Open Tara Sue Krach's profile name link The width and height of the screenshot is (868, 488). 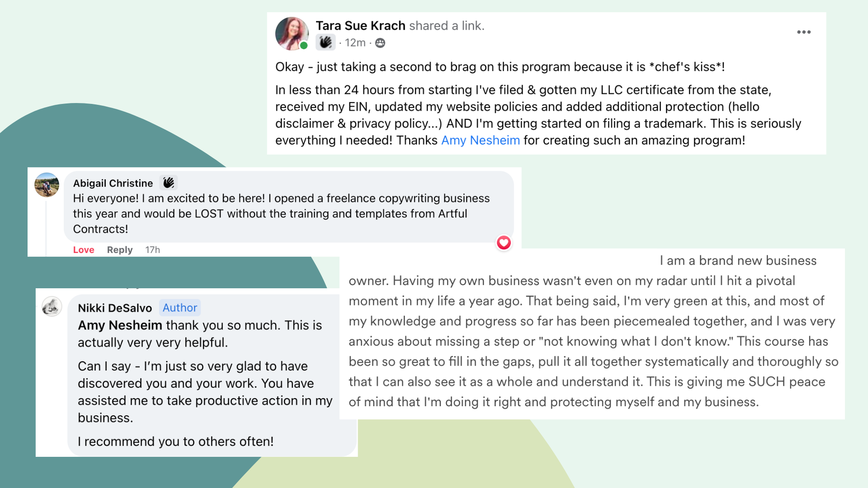coord(360,26)
